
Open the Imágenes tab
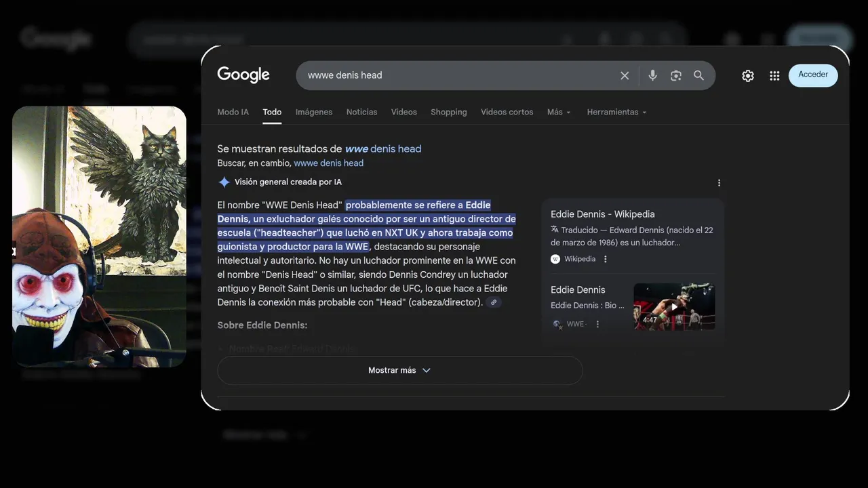(314, 112)
